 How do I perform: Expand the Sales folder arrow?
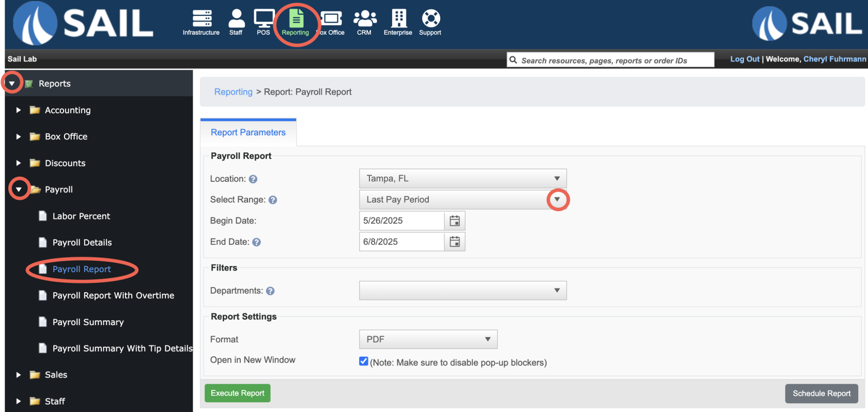(x=19, y=375)
